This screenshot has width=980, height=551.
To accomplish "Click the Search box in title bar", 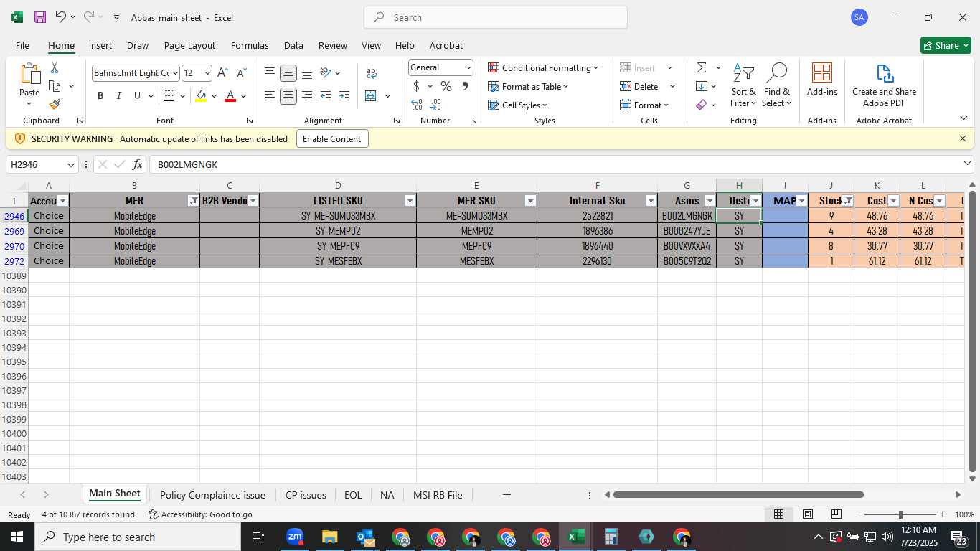I will coord(496,17).
